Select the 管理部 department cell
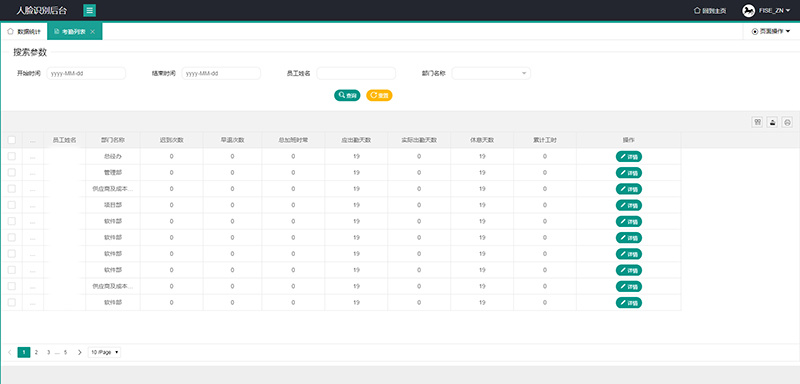 tap(113, 173)
